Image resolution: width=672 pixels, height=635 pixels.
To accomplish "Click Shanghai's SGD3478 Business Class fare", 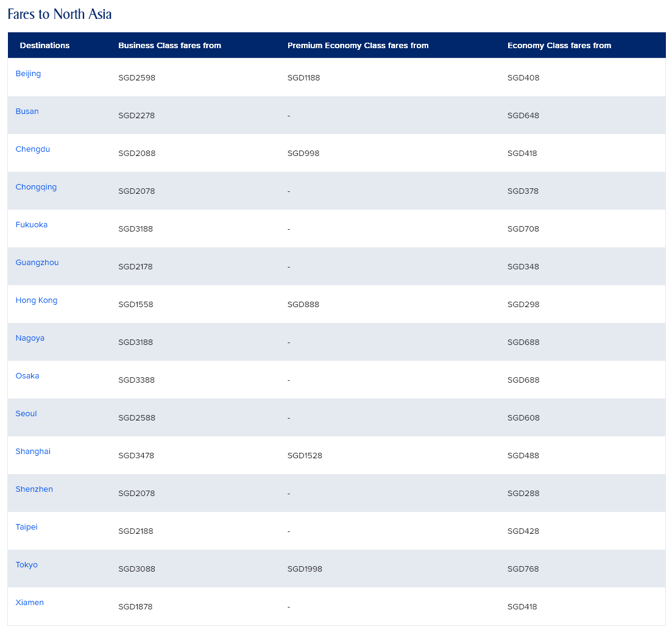I will (x=136, y=456).
